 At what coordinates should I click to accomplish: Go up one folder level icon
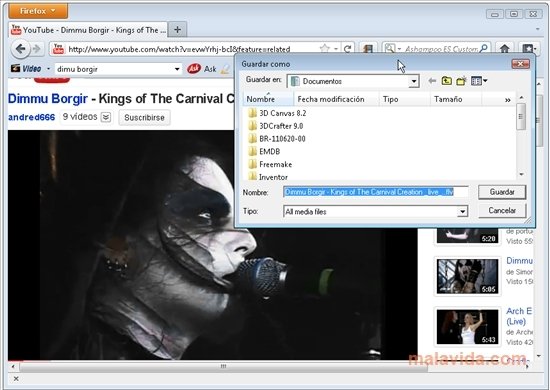(x=447, y=81)
